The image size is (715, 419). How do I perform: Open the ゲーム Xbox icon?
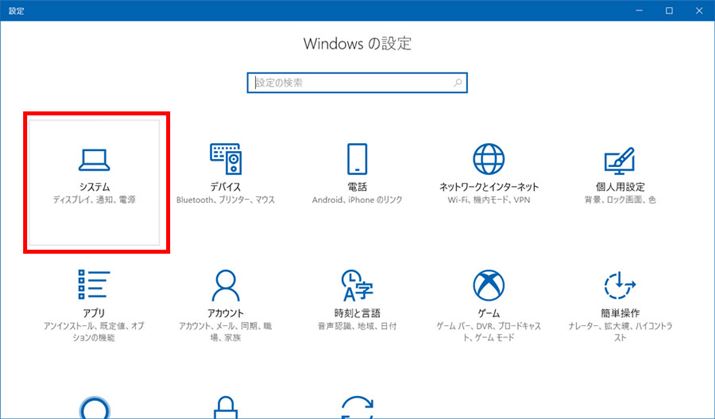pos(488,285)
